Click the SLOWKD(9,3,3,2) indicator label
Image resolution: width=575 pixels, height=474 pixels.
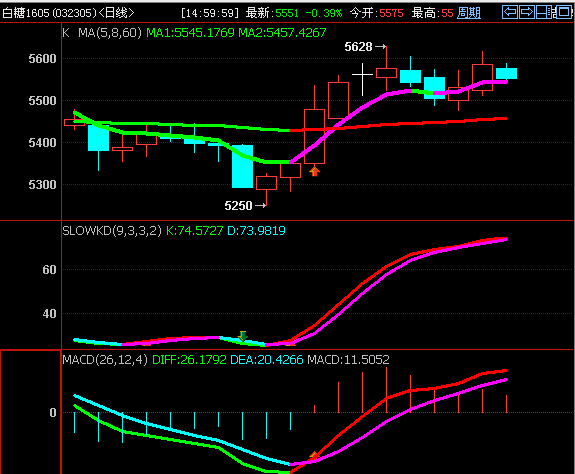coord(112,231)
